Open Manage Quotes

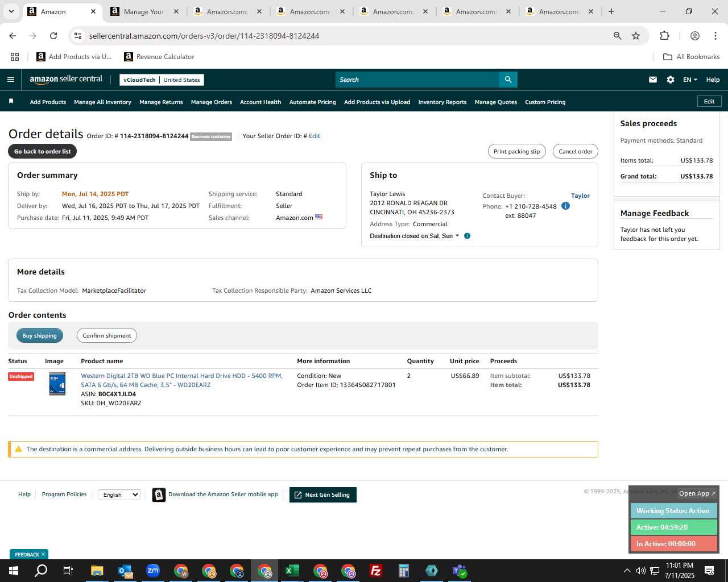(x=496, y=102)
